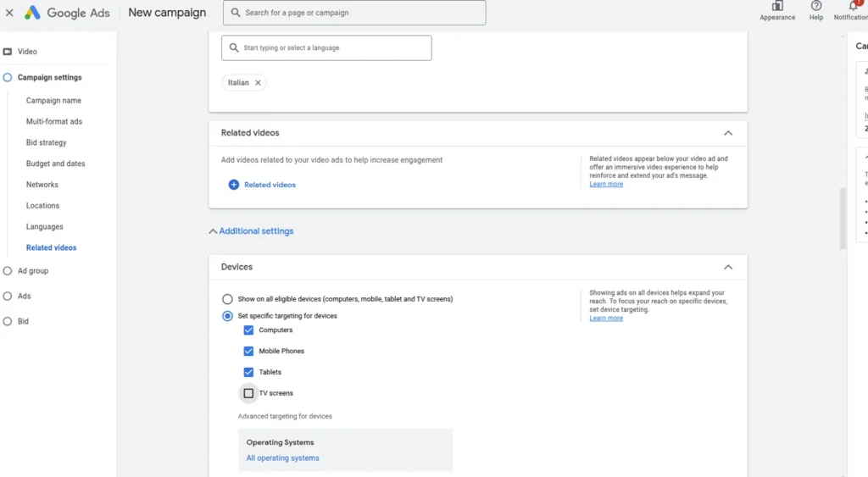Click Learn more under Devices description
The width and height of the screenshot is (868, 477).
point(606,319)
